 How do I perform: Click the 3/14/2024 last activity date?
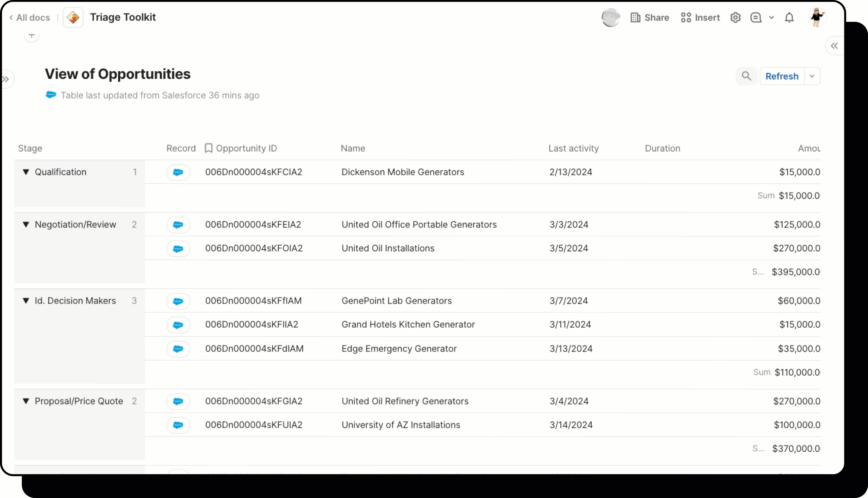tap(571, 425)
